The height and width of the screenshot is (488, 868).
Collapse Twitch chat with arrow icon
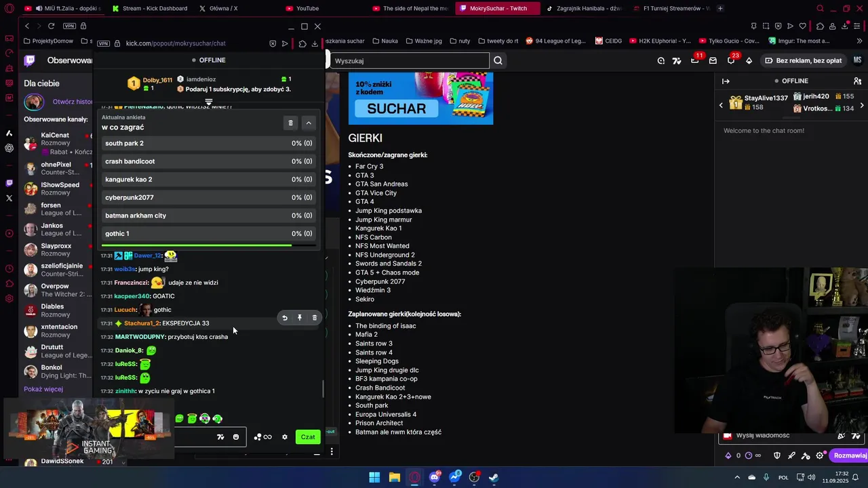[726, 81]
